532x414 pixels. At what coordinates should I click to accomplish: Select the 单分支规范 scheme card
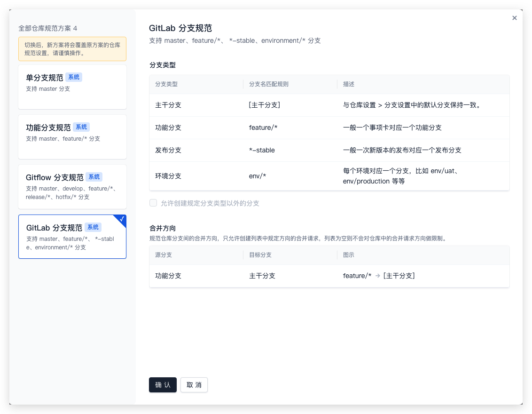[x=72, y=87]
